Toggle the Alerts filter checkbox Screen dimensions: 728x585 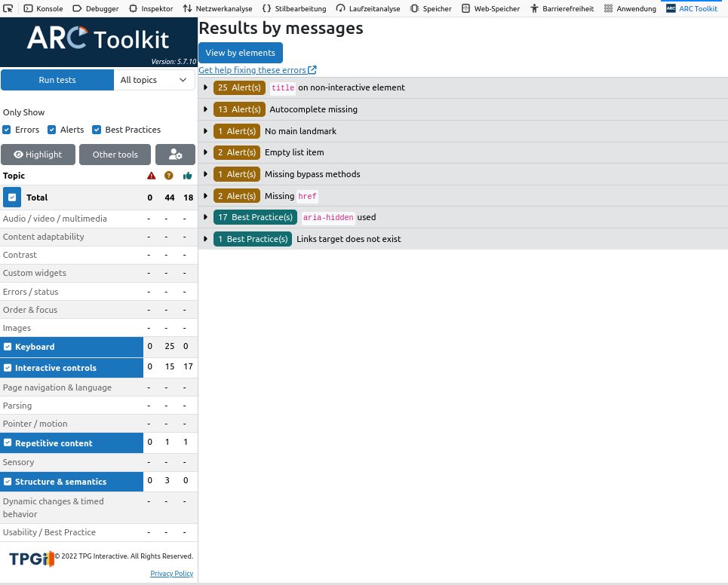coord(52,130)
